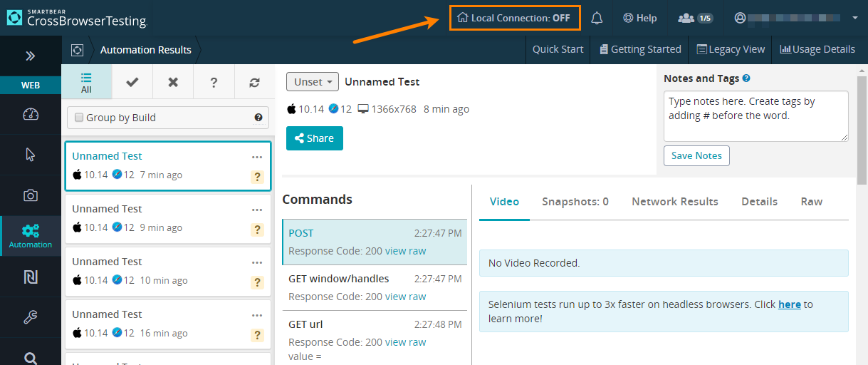The height and width of the screenshot is (365, 868).
Task: Open the dashboard speedometer icon
Action: point(31,115)
